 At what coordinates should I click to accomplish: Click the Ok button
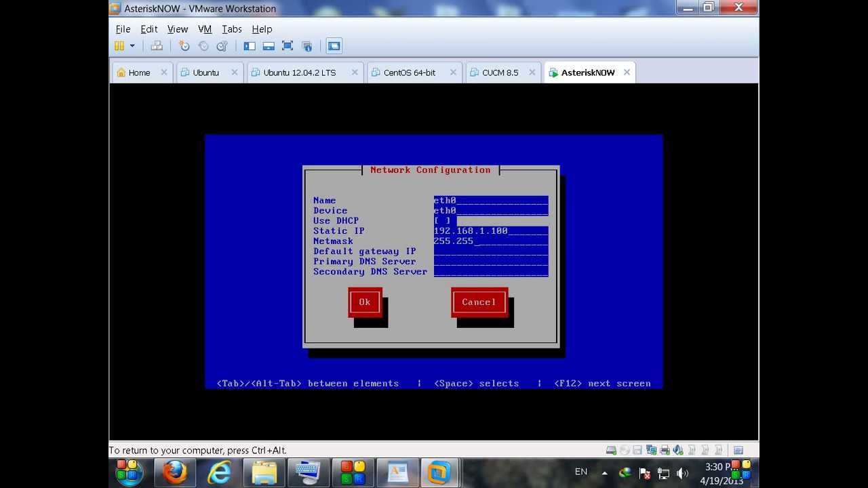(x=365, y=302)
